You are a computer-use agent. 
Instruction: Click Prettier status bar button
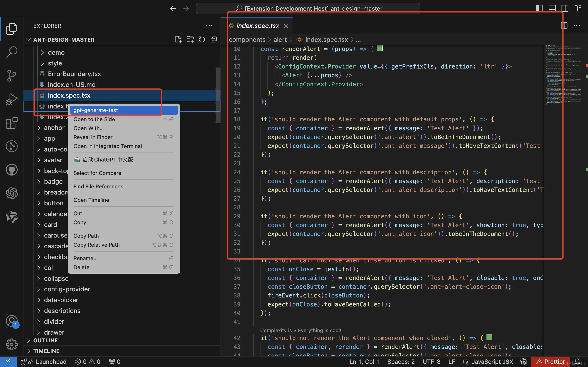coord(551,362)
